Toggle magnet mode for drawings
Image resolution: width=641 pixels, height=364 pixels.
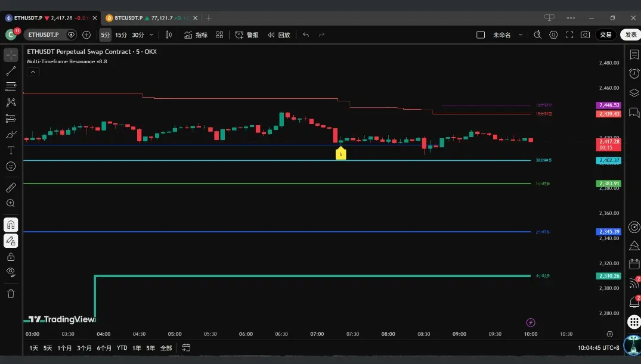pos(11,225)
